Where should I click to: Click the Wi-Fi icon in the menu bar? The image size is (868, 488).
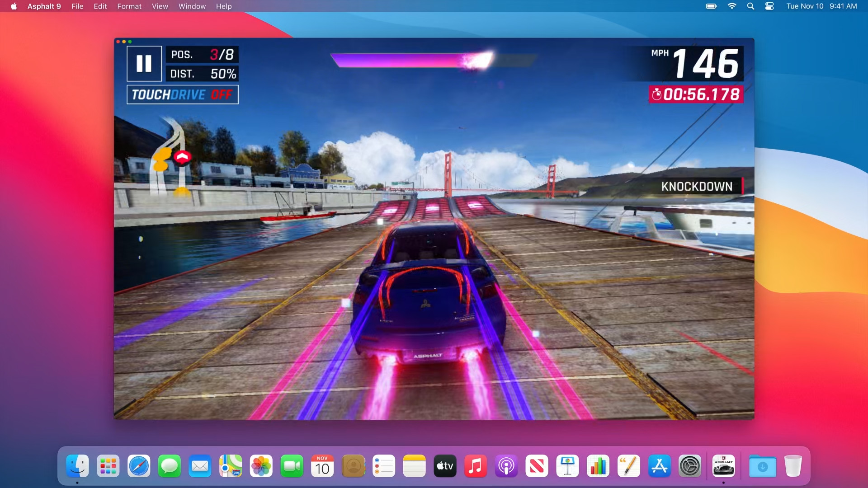(732, 6)
